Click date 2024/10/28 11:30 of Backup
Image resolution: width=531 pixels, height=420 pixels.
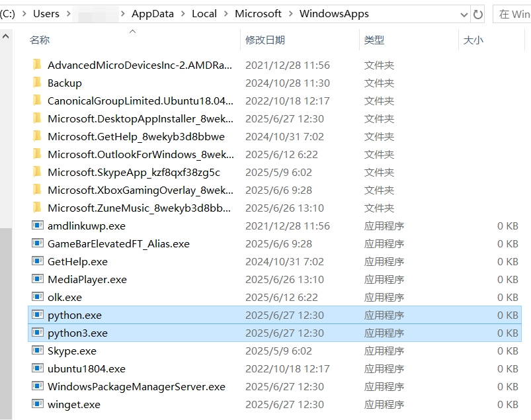coord(288,83)
